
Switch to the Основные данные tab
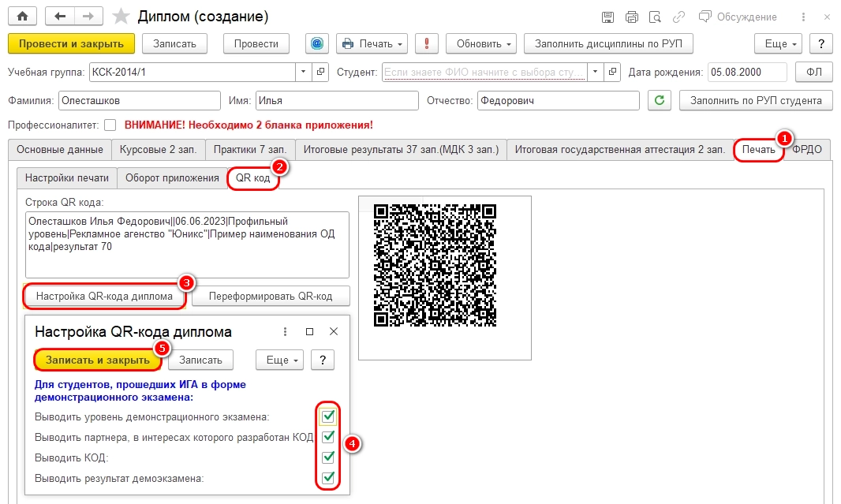[x=59, y=150]
